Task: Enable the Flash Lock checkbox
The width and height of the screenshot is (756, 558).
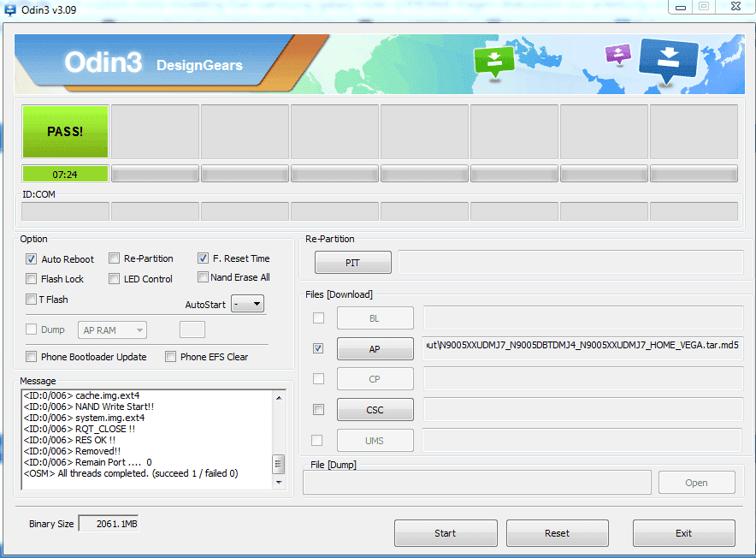Action: pos(32,279)
